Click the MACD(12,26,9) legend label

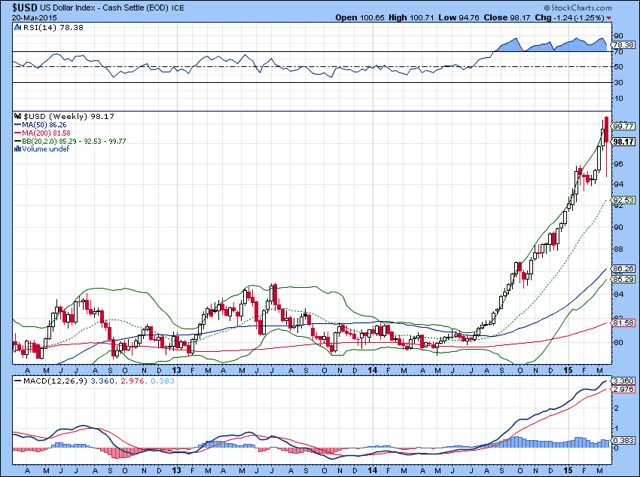click(56, 381)
